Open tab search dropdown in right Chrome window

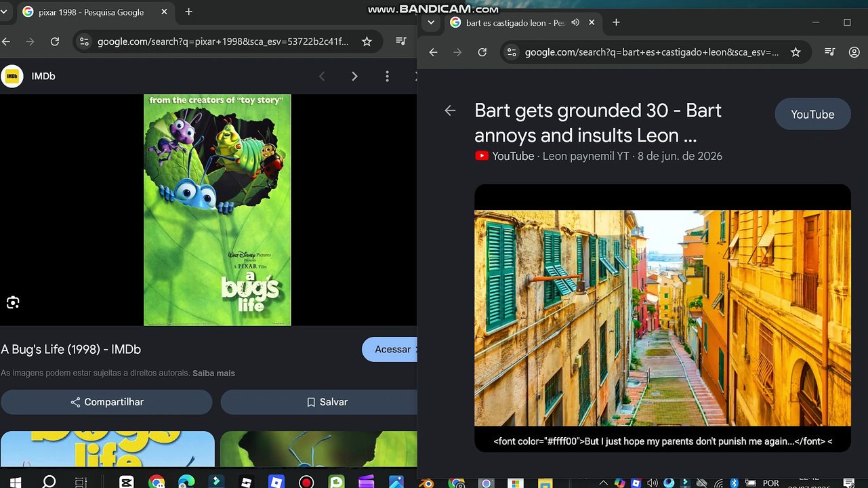(x=431, y=22)
